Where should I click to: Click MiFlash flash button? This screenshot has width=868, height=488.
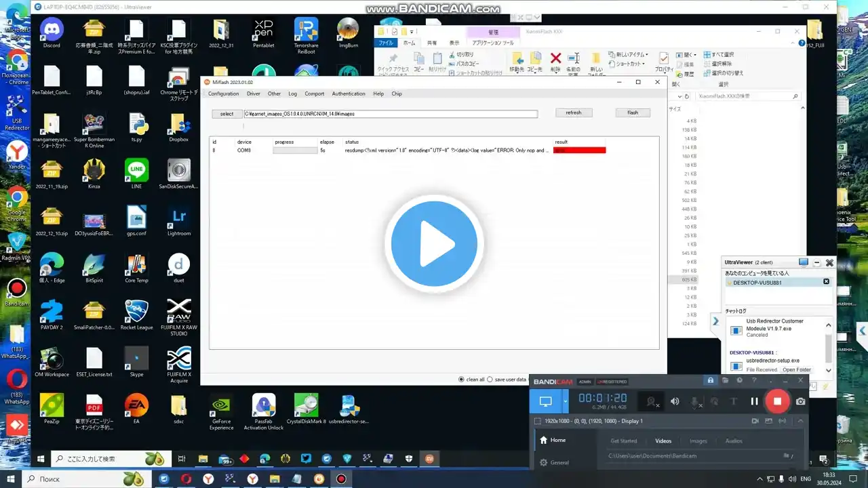(633, 113)
